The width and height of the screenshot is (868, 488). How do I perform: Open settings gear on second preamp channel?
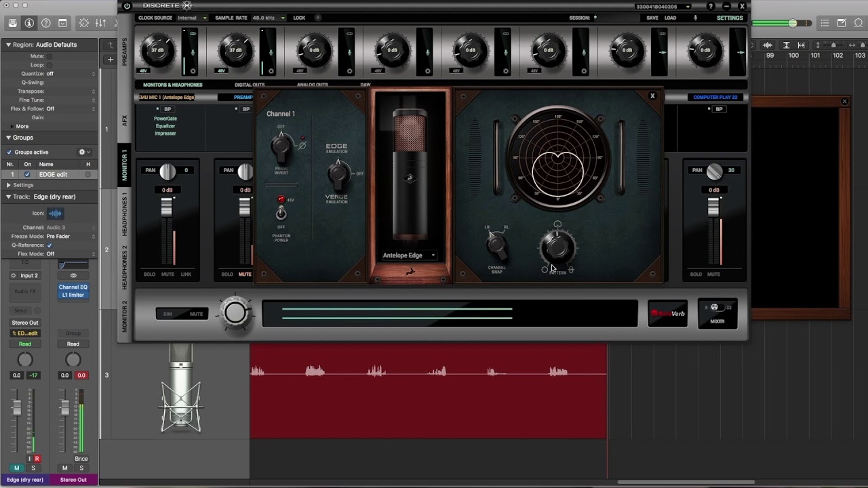271,70
